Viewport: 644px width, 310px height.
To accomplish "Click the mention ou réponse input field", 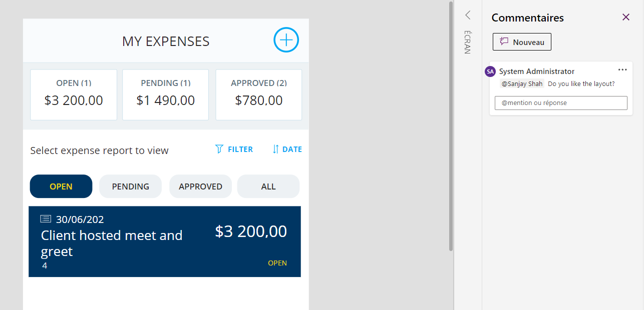I will (560, 102).
